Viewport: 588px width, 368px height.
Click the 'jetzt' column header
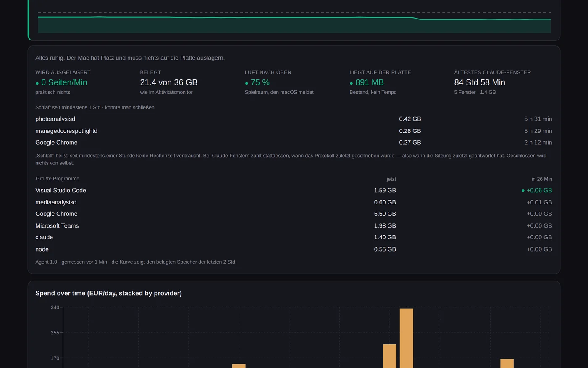coord(391,179)
